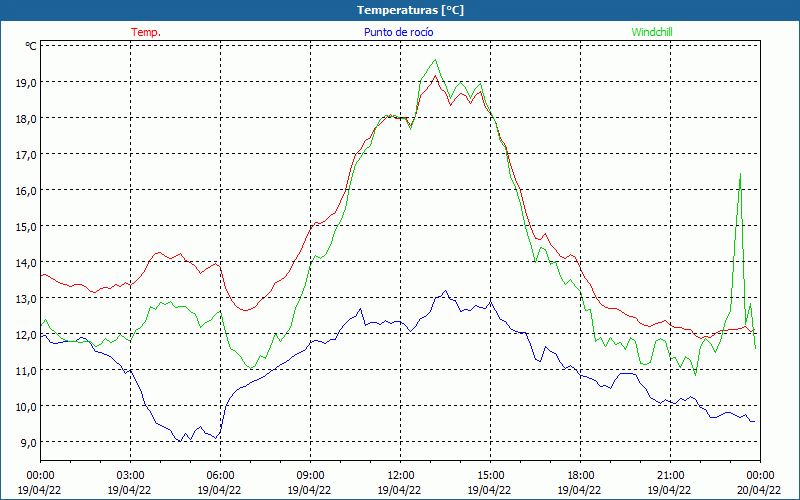Select the blue Punto de rocío legend label

[398, 32]
